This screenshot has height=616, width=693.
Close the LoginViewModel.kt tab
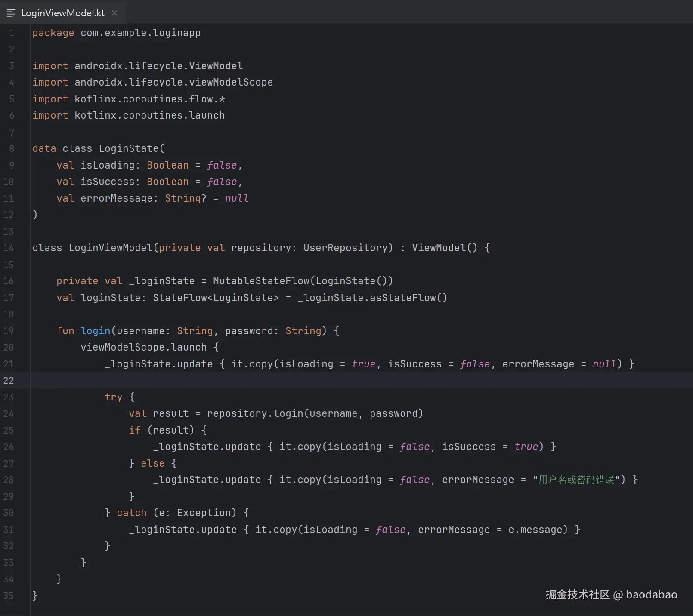(x=114, y=13)
